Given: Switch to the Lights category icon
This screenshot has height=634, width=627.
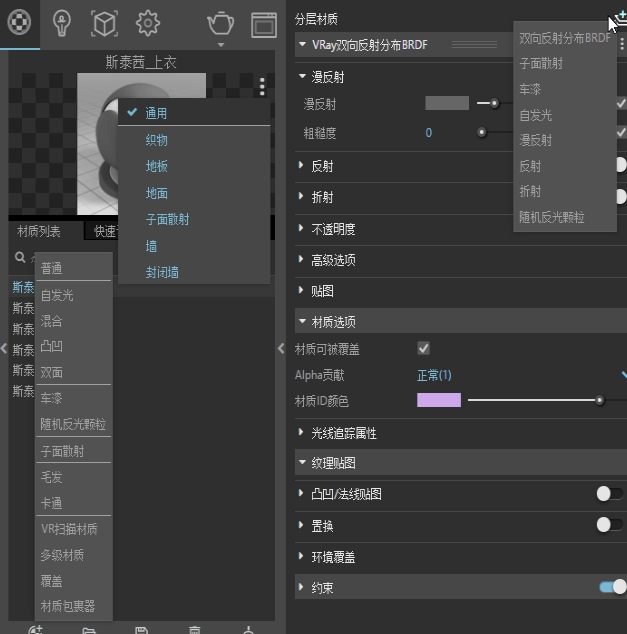Looking at the screenshot, I should [62, 22].
